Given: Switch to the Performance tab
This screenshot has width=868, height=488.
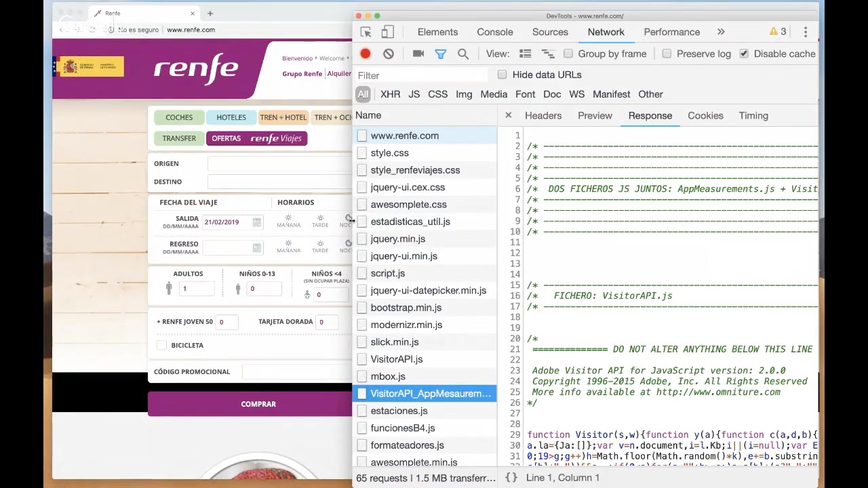Looking at the screenshot, I should pyautogui.click(x=671, y=32).
